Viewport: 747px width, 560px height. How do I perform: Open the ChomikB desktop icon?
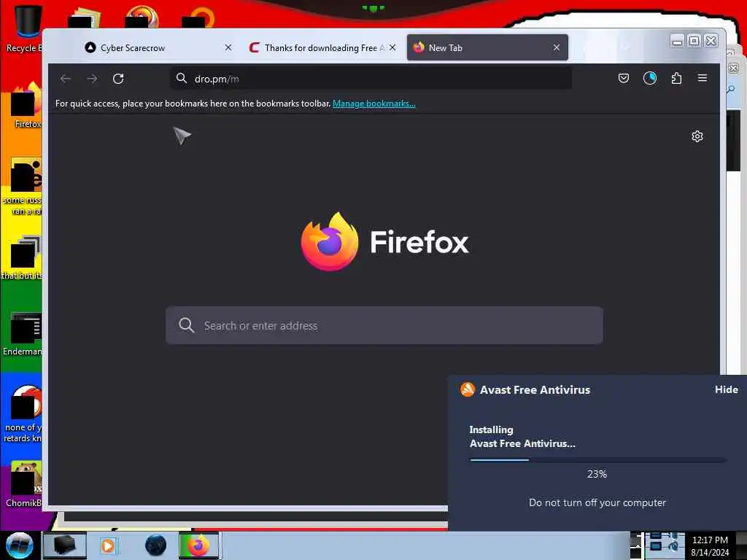click(x=24, y=484)
